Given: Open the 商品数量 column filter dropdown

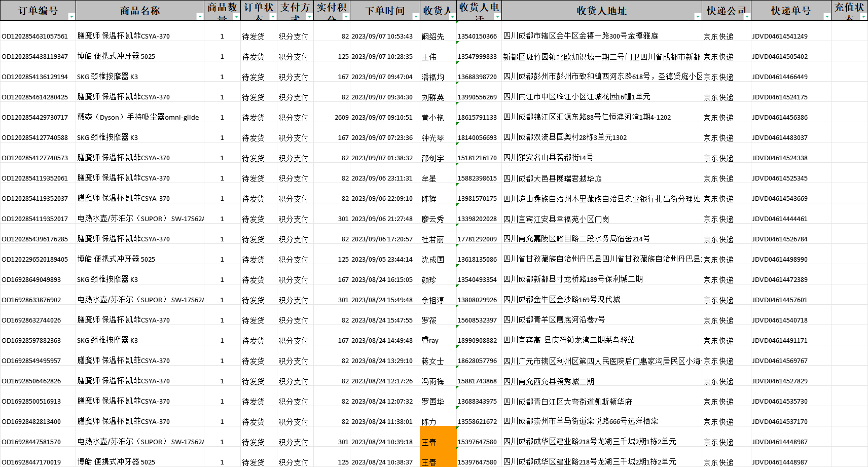Looking at the screenshot, I should (x=236, y=17).
